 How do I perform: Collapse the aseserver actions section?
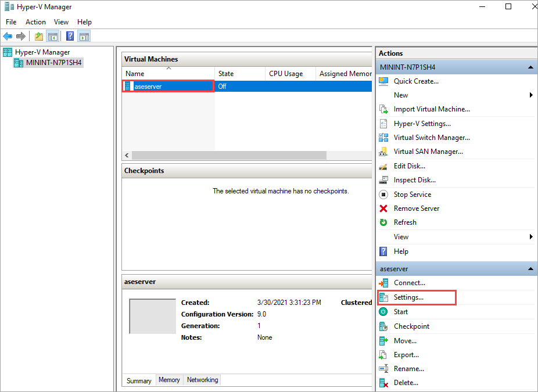tap(530, 268)
